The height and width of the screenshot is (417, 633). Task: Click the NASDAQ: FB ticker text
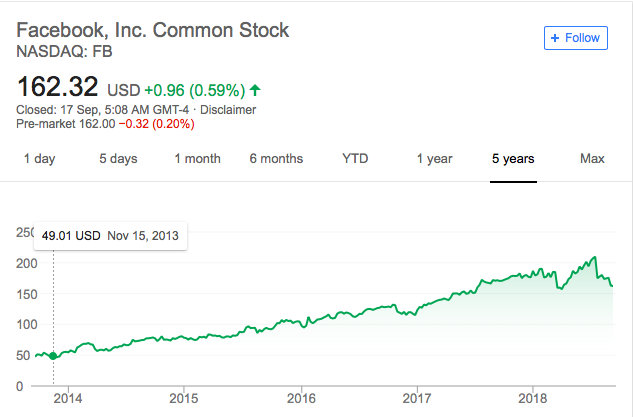(x=66, y=49)
